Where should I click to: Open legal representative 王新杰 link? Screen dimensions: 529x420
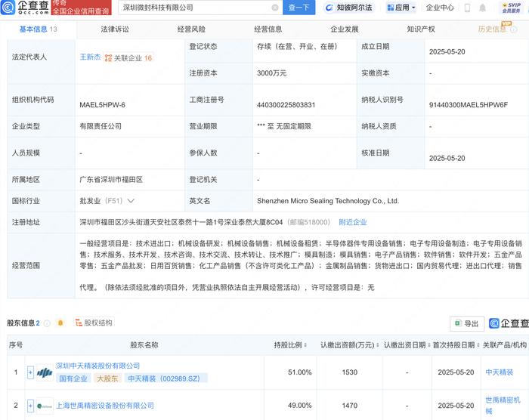click(90, 57)
